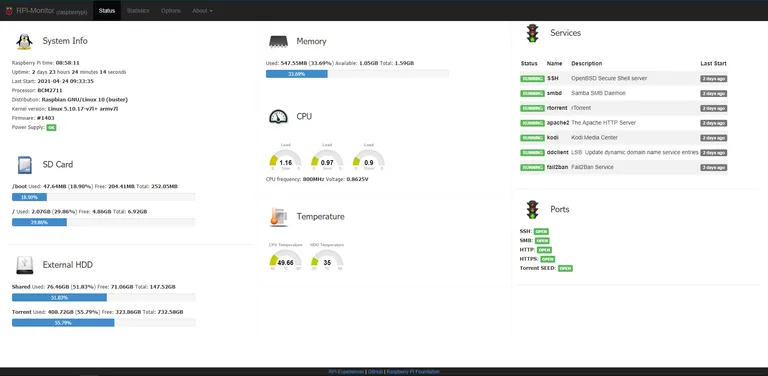Click the RUNNING badge for rtorrent

pos(532,108)
